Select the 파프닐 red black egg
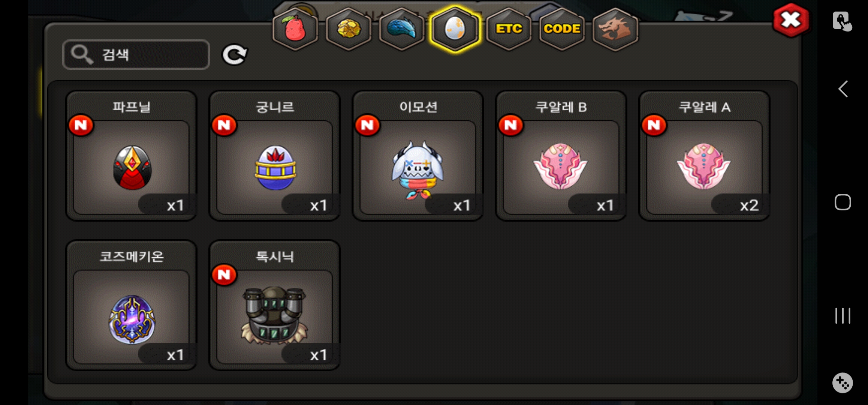Viewport: 868px width, 405px height. 131,156
